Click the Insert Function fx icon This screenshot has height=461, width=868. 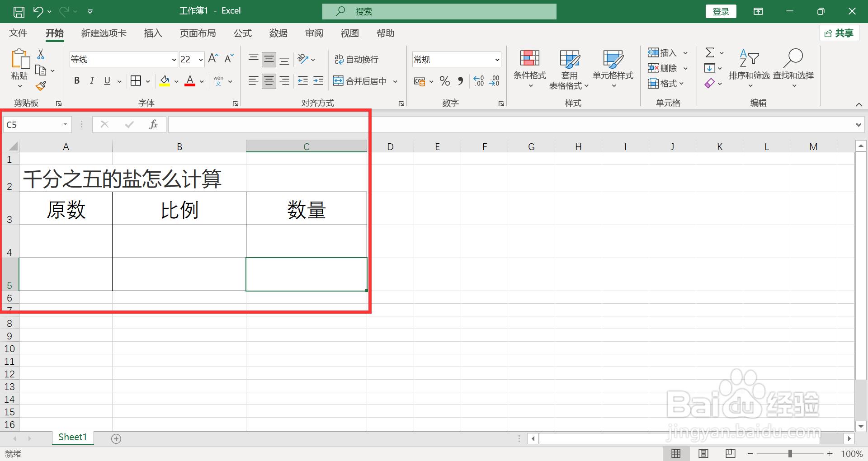(x=153, y=124)
